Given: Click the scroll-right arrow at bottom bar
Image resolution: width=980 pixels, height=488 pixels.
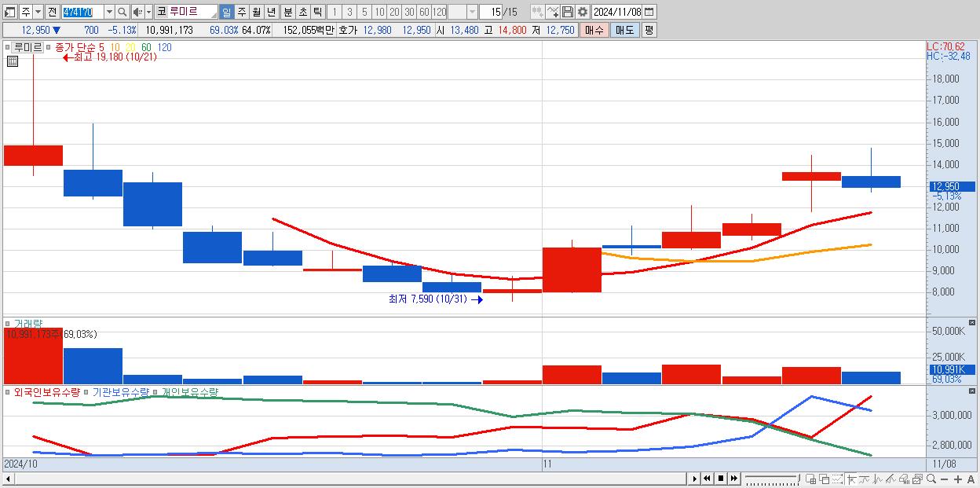Looking at the screenshot, I should pyautogui.click(x=695, y=479).
